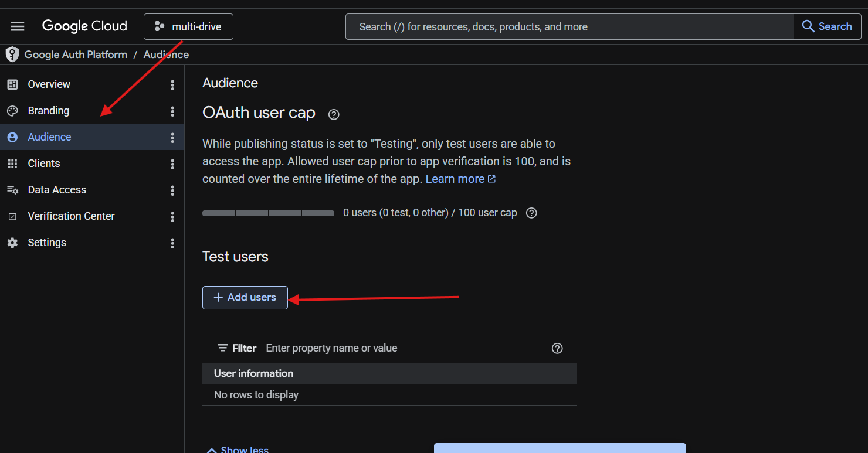868x453 pixels.
Task: Click the Audience page title
Action: pyautogui.click(x=230, y=83)
